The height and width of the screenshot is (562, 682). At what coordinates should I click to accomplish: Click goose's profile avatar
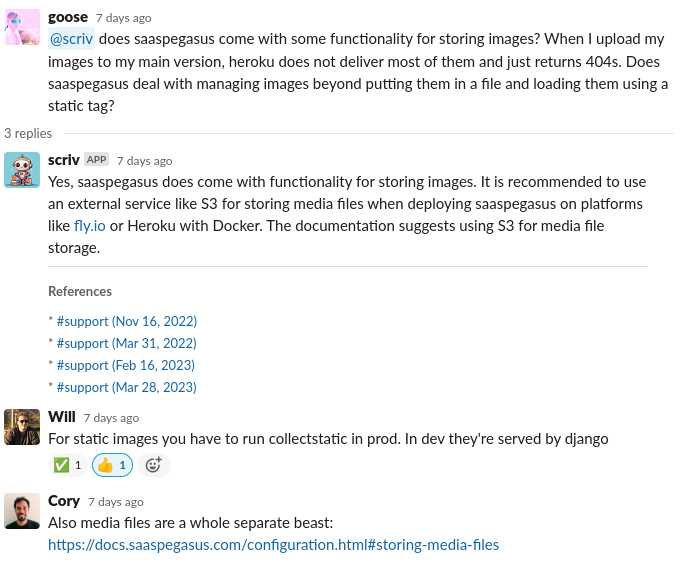(x=22, y=27)
